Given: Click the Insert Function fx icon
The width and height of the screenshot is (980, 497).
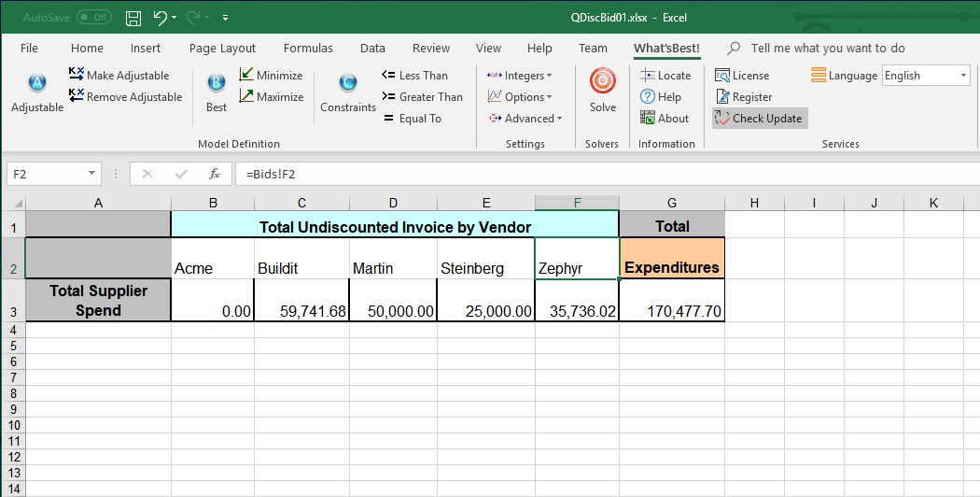Looking at the screenshot, I should (x=215, y=174).
